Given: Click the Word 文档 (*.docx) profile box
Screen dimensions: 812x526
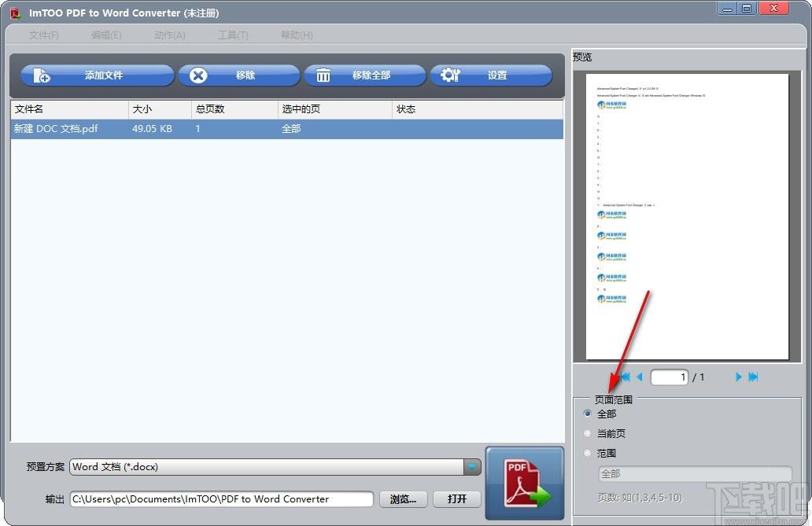Looking at the screenshot, I should pyautogui.click(x=267, y=467).
